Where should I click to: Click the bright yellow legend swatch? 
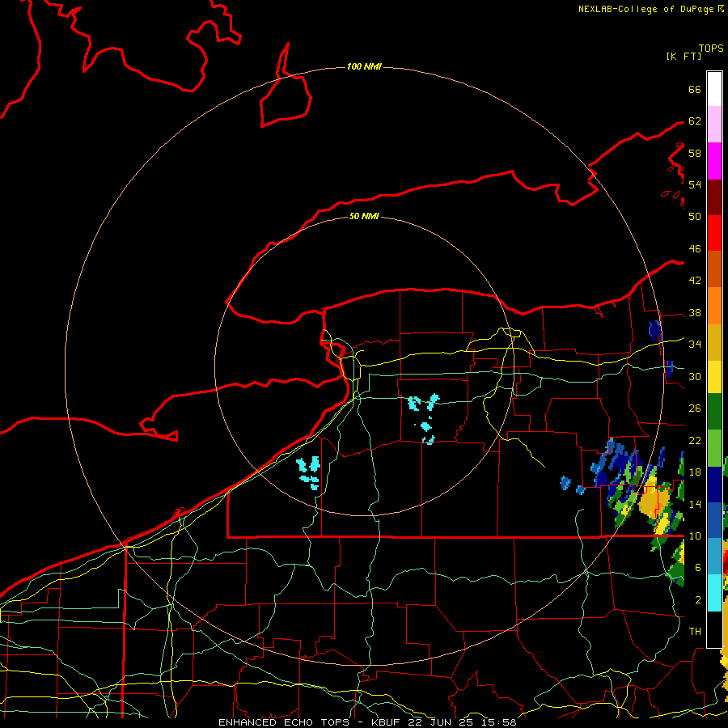coord(714,377)
